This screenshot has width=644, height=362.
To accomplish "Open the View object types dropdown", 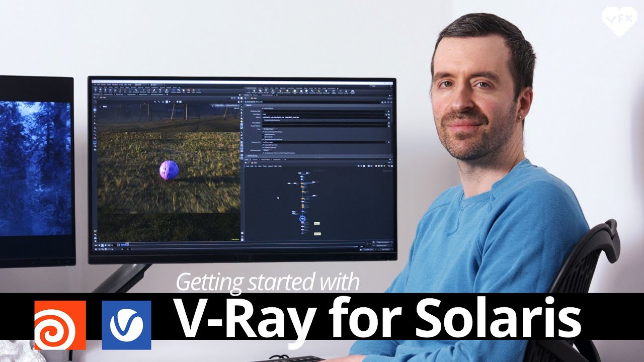I will pyautogui.click(x=270, y=129).
